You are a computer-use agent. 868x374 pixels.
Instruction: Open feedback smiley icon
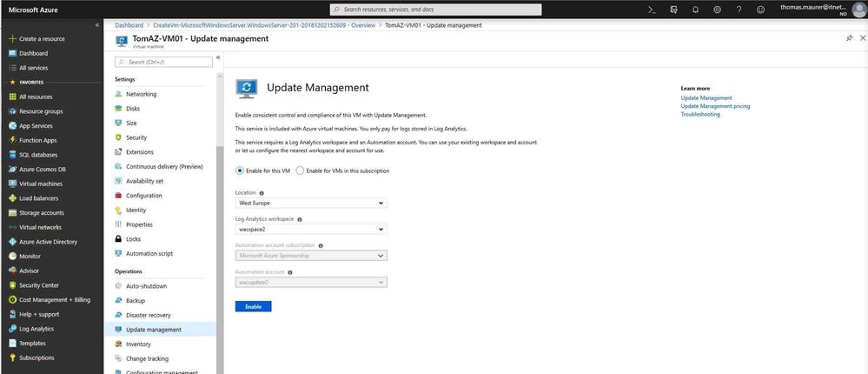(x=760, y=10)
